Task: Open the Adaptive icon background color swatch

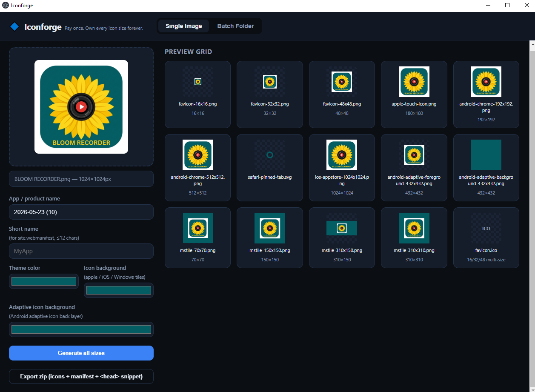Action: coord(81,329)
